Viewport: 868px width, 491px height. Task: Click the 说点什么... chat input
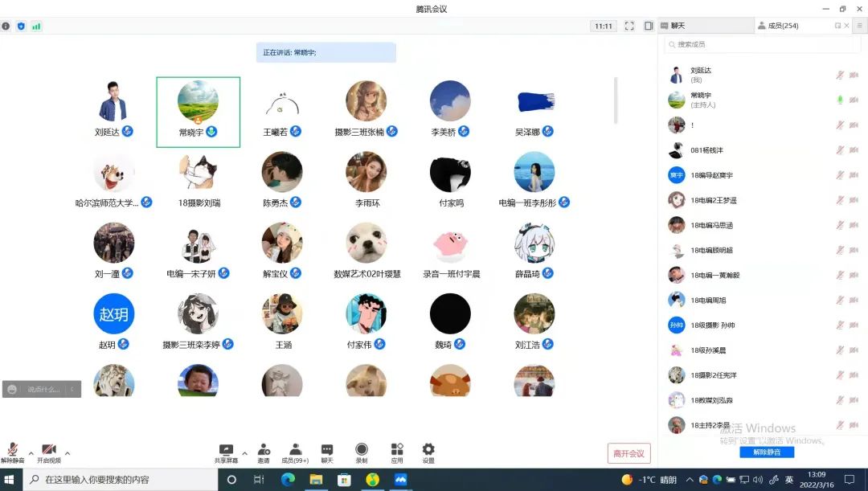[x=43, y=389]
